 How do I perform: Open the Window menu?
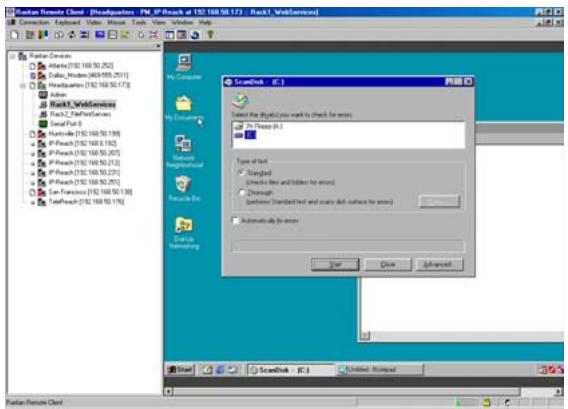tap(182, 22)
